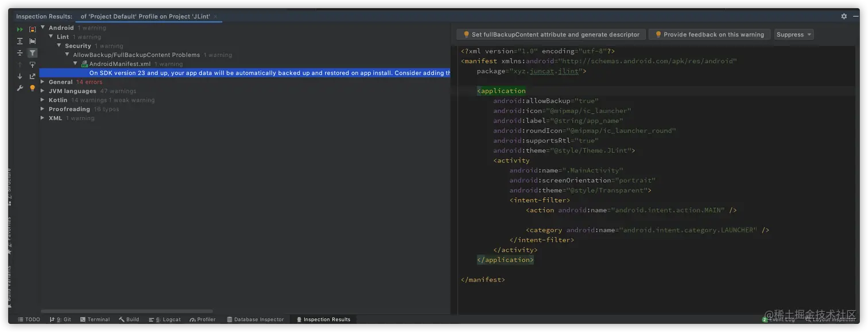Click Set fullBackupContent attribute button
The width and height of the screenshot is (868, 332).
click(551, 34)
